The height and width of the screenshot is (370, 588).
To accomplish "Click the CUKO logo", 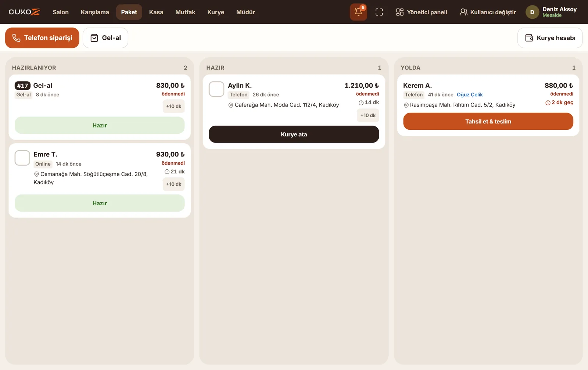I will pos(24,12).
